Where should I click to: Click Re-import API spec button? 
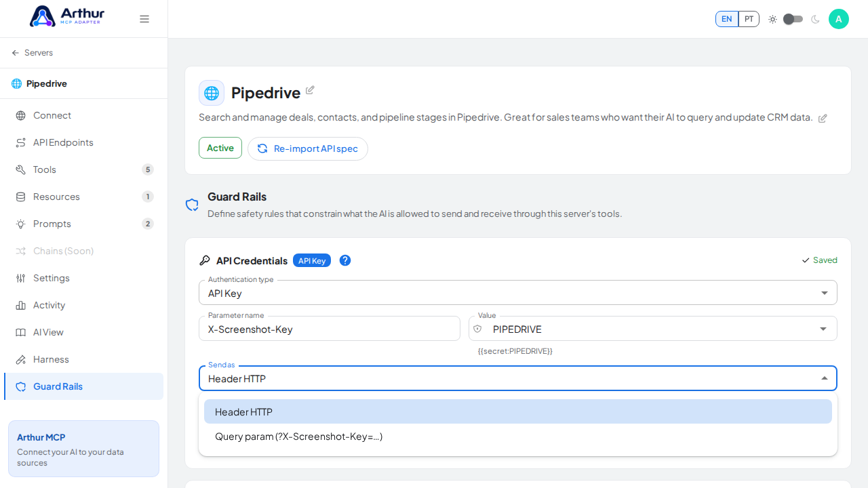[308, 148]
